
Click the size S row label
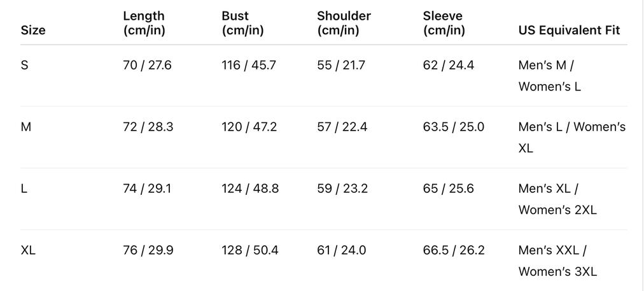[x=25, y=65]
